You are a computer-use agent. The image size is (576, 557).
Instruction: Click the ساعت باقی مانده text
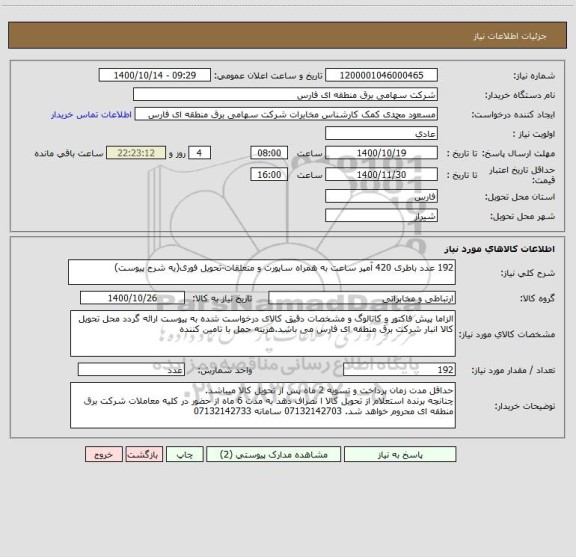[69, 153]
